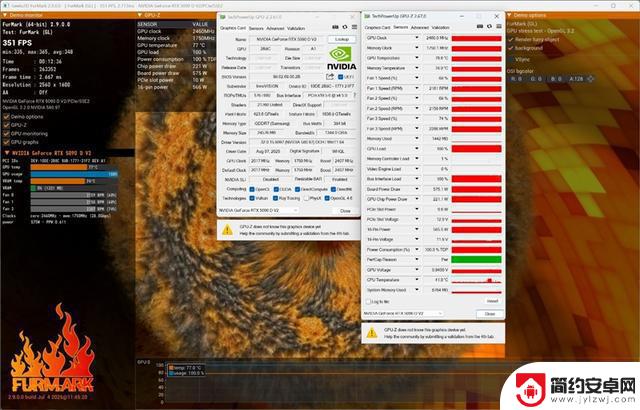Tick the PhysX checkbox

[x=306, y=198]
